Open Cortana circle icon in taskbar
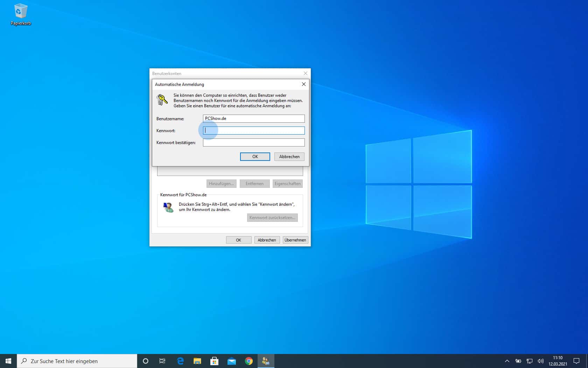Viewport: 588px width, 368px height. click(146, 361)
